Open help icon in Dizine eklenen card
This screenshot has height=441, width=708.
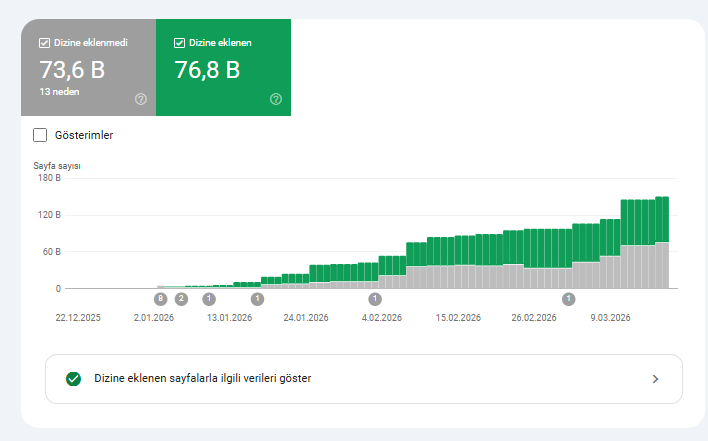tap(275, 99)
